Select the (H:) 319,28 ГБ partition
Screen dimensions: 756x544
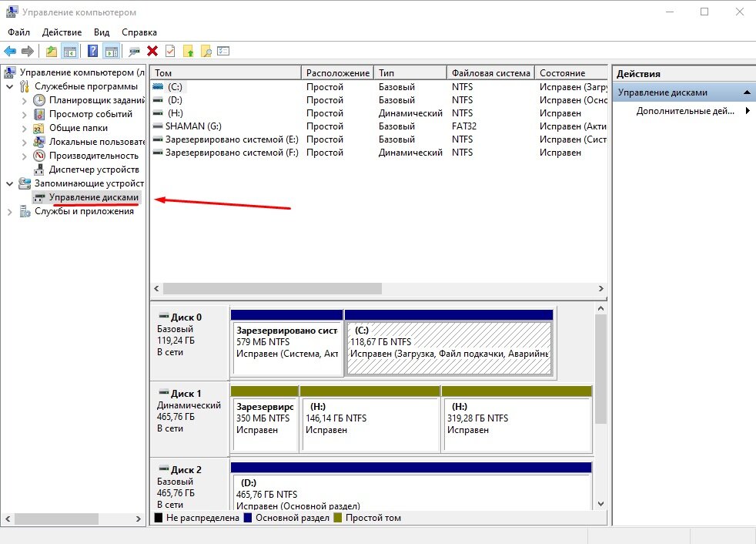pyautogui.click(x=517, y=419)
